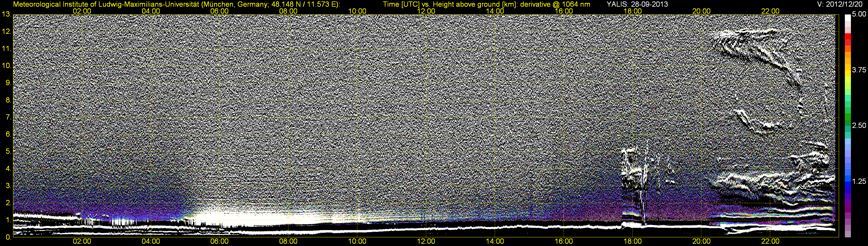Viewport: 868px width, 246px height.
Task: Click the 1 km height axis label
Action: tap(8, 221)
